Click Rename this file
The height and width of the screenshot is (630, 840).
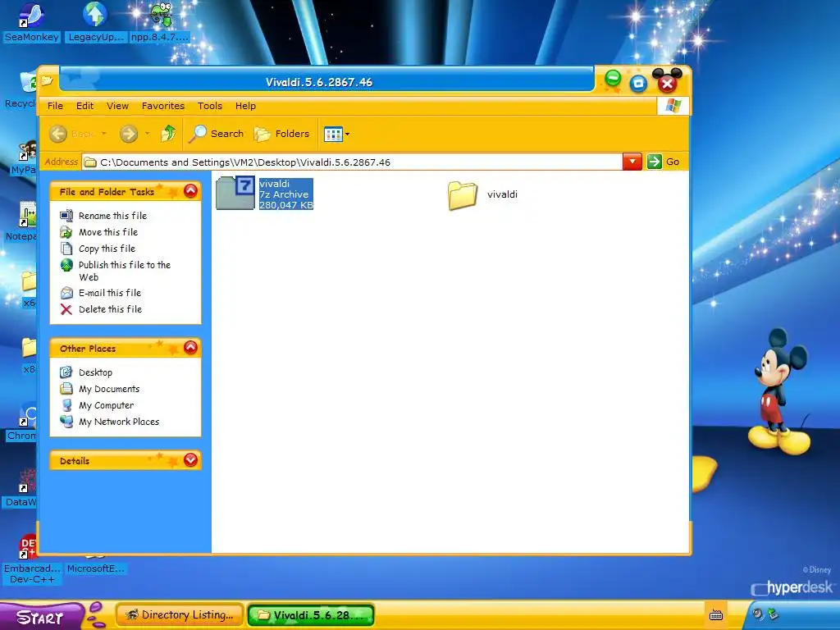coord(112,216)
